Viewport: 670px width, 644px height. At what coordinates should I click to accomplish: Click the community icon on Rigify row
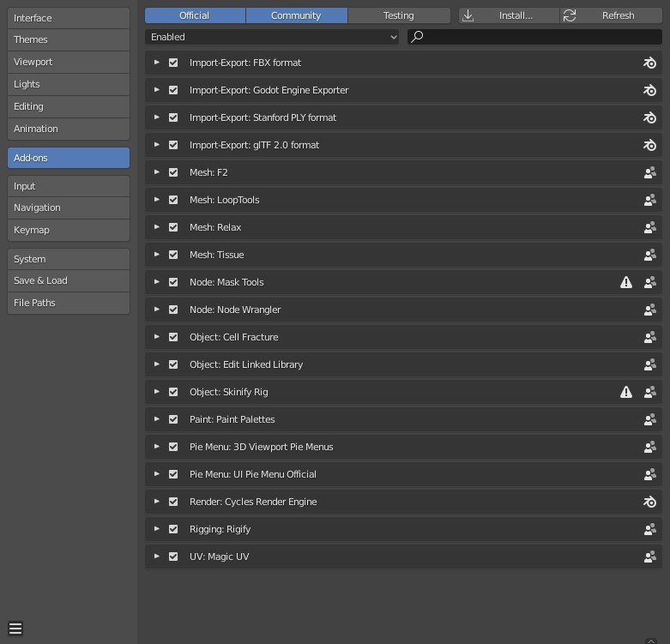pyautogui.click(x=650, y=529)
